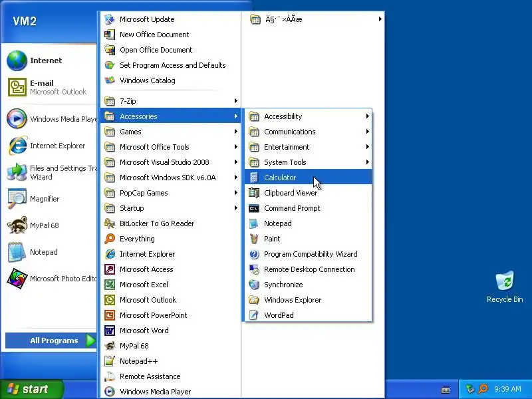Click the Microsoft Photo Editor icon
532x399 pixels.
[x=17, y=278]
